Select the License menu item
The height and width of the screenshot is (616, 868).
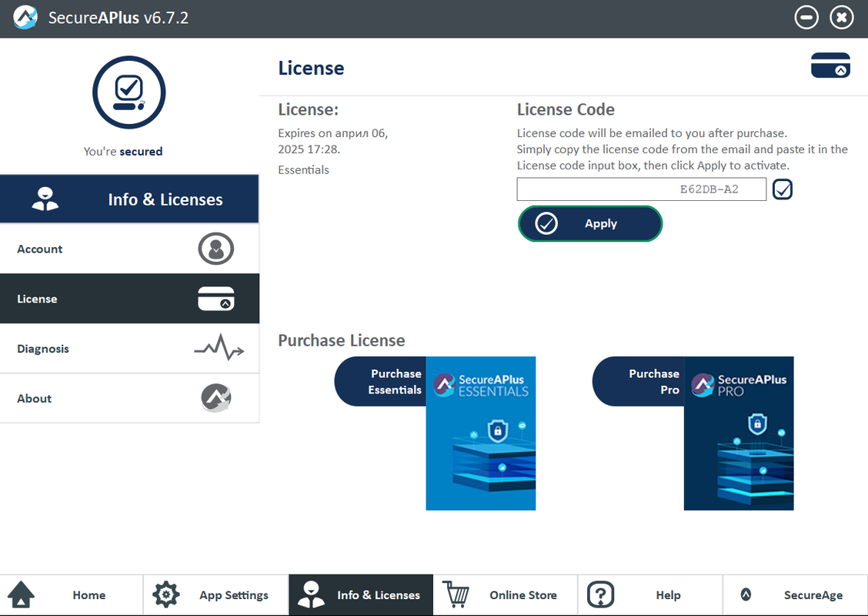[x=129, y=299]
